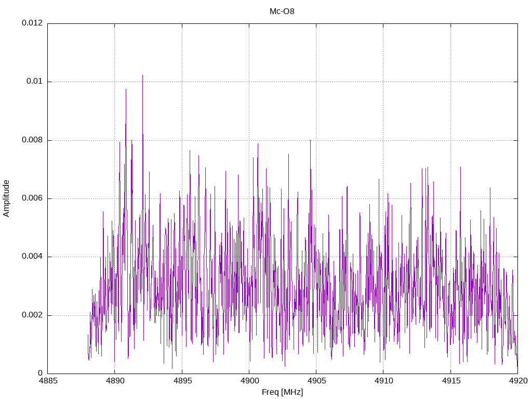Click the Freq [MHz] x-axis label

pyautogui.click(x=282, y=392)
